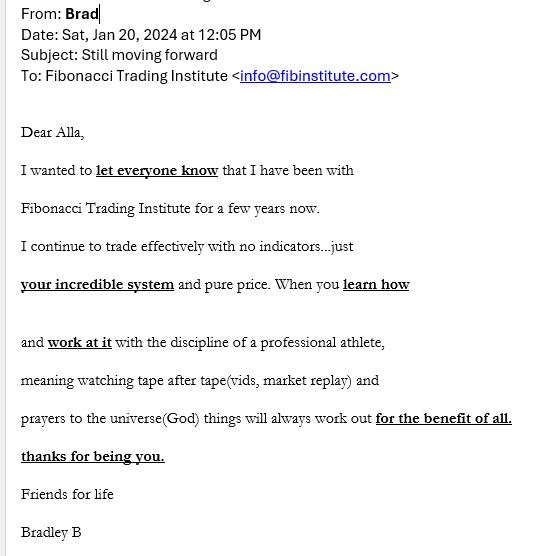Click Fibonacci Trading Institute in the To line
This screenshot has height=556, width=535.
pos(136,76)
